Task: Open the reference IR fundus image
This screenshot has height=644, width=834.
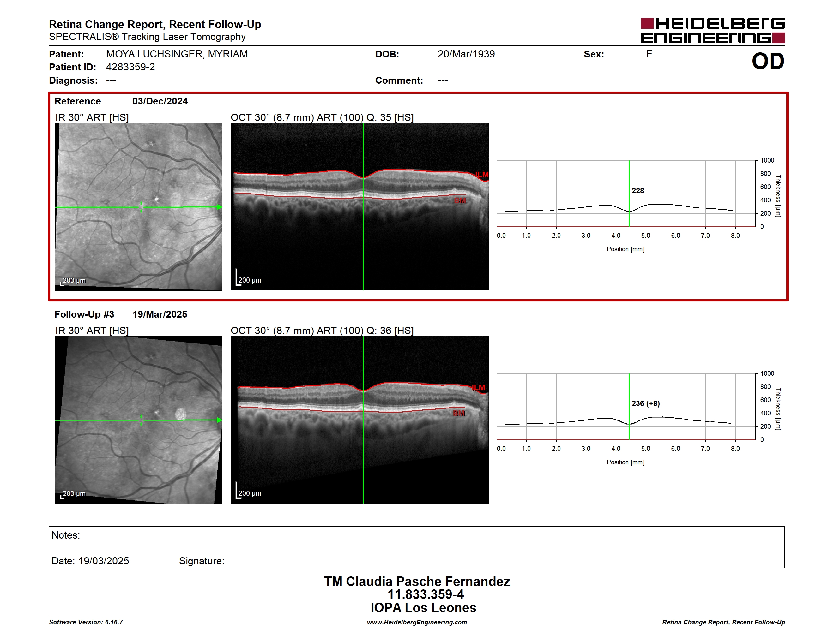Action: coord(139,207)
